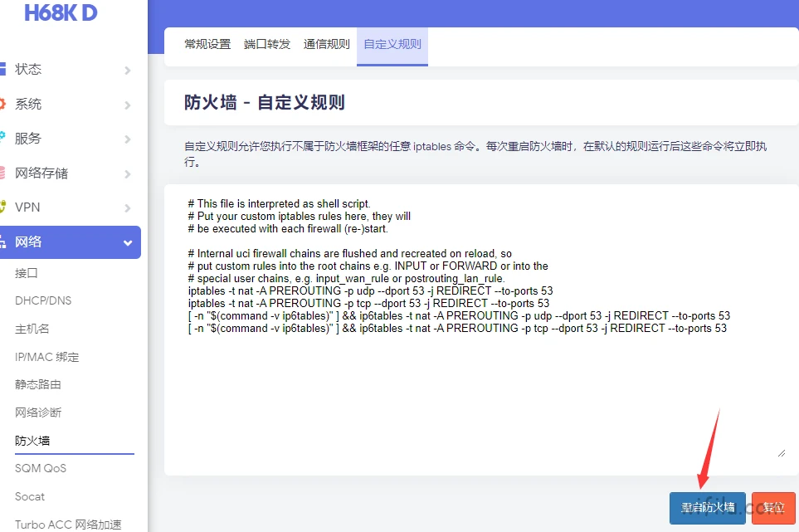
Task: Select the 防火墙 sidebar entry
Action: coord(32,441)
